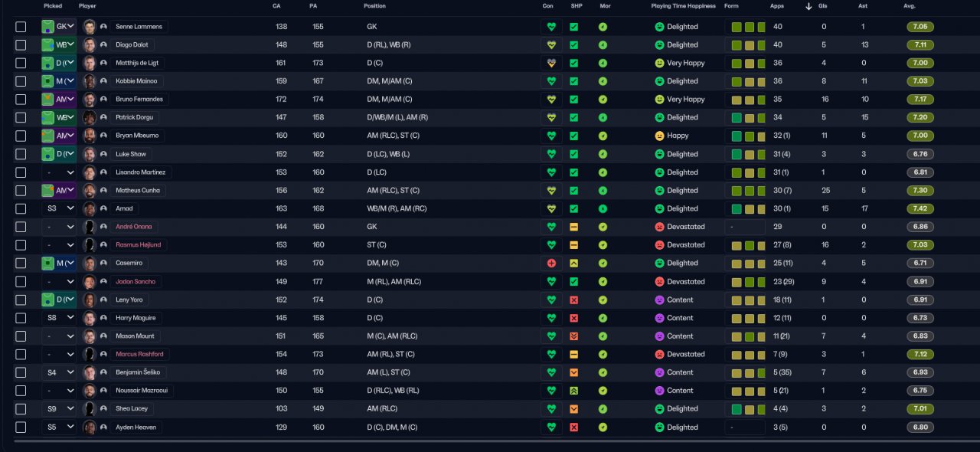Open Matheus Cunha's player profile
Screen dimensions: 980x452
[139, 190]
